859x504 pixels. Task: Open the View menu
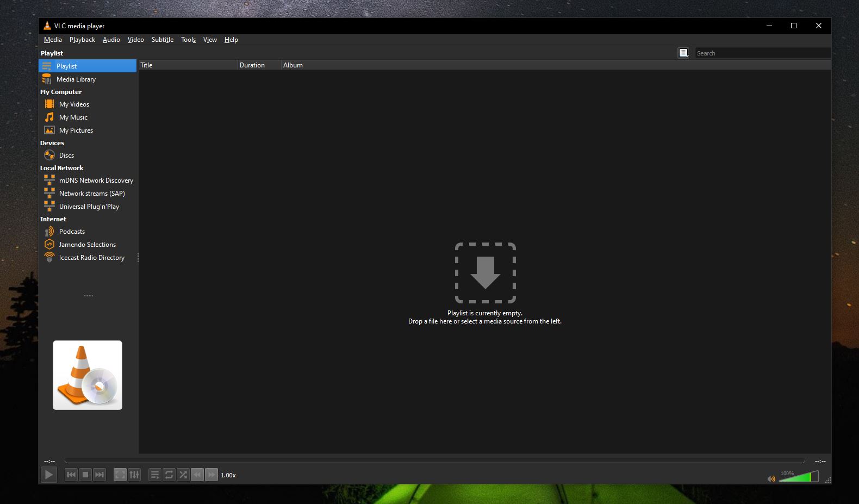click(x=210, y=40)
